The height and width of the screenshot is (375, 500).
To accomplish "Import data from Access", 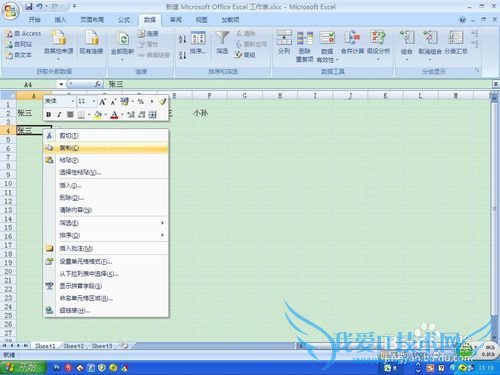I will pyautogui.click(x=23, y=34).
